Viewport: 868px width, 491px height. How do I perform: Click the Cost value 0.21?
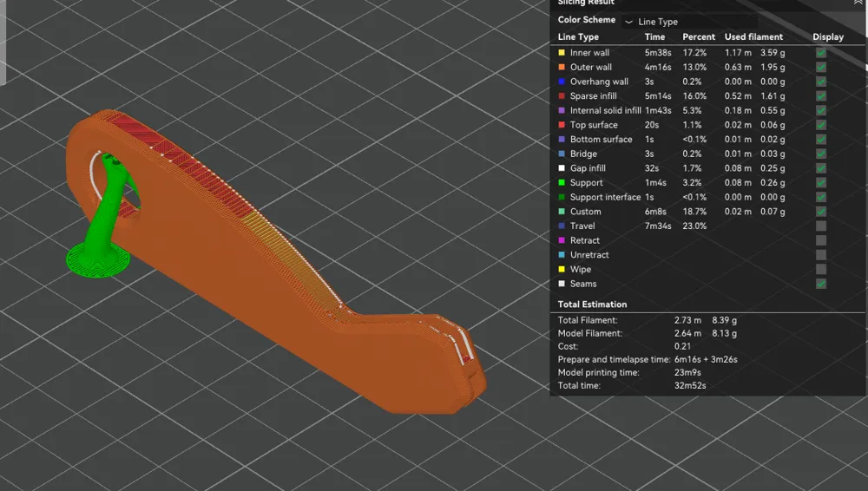tap(682, 346)
